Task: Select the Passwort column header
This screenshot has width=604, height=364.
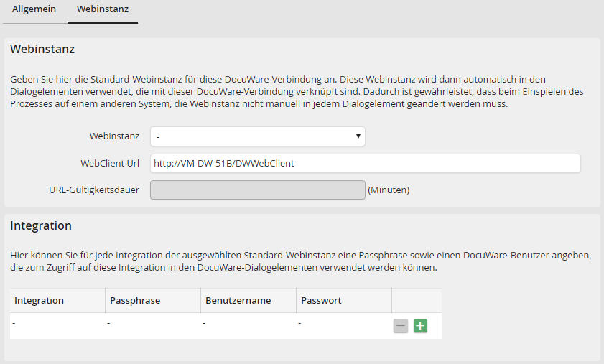Action: point(321,300)
